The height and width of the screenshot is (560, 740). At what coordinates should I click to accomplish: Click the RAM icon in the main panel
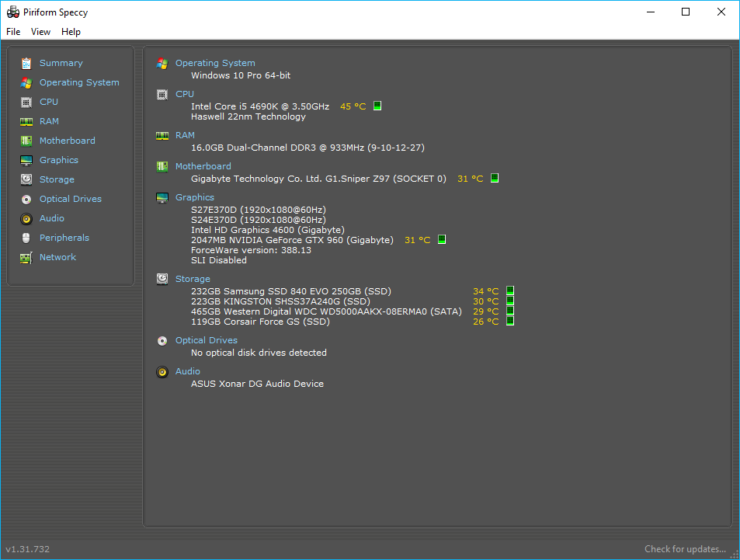click(x=162, y=135)
